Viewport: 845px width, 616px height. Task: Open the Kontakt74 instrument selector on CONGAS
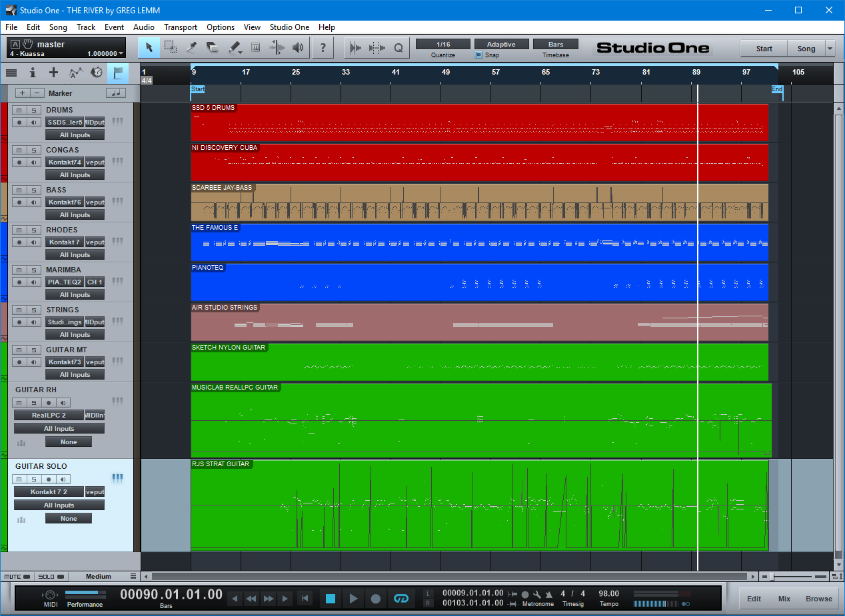tap(65, 162)
